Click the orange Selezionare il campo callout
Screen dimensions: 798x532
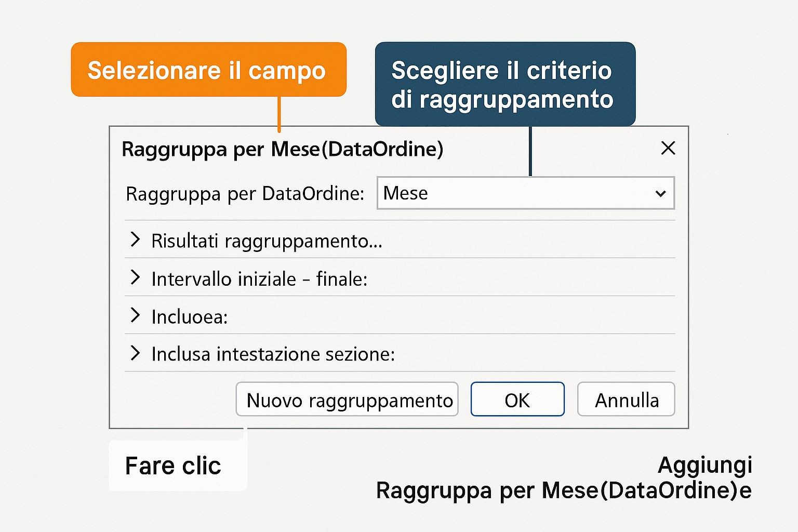point(208,70)
